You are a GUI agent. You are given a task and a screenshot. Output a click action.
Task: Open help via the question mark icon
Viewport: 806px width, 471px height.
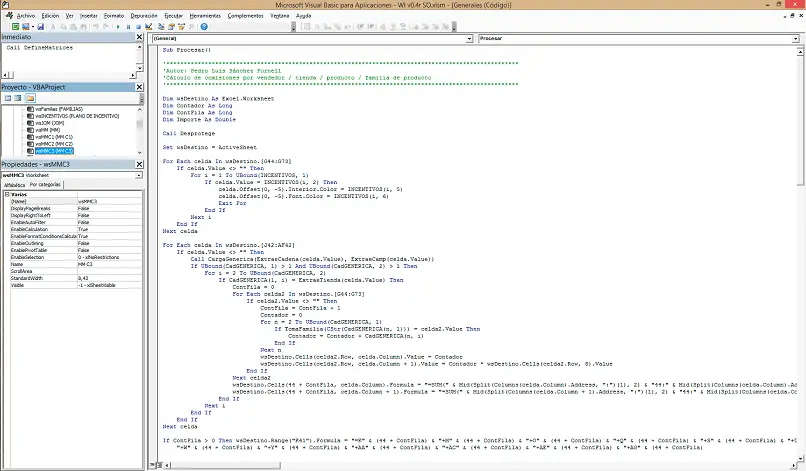(x=204, y=27)
